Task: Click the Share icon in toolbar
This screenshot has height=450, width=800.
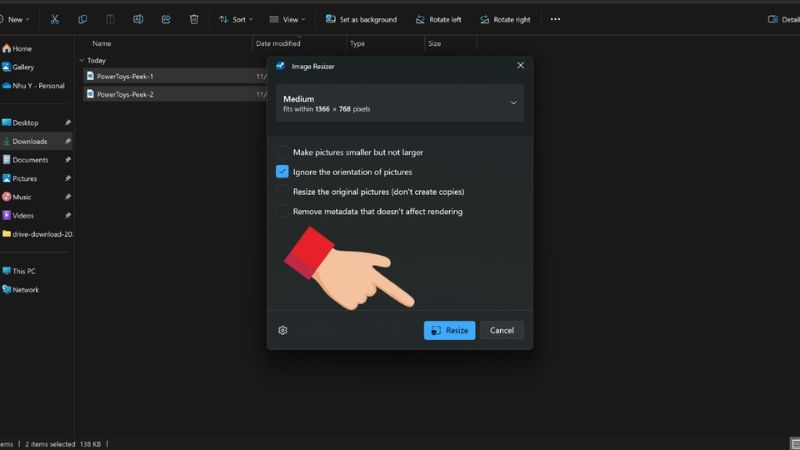Action: click(x=166, y=19)
